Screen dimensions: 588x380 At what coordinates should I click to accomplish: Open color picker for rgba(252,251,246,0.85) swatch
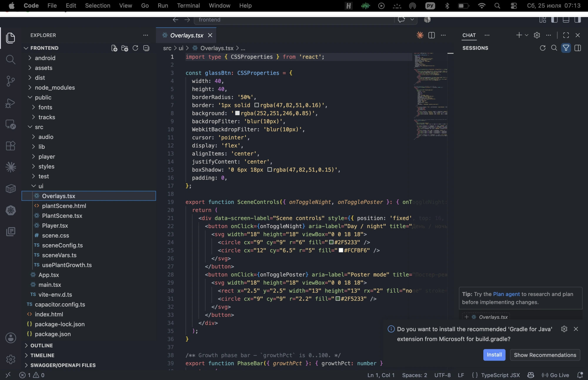(237, 113)
